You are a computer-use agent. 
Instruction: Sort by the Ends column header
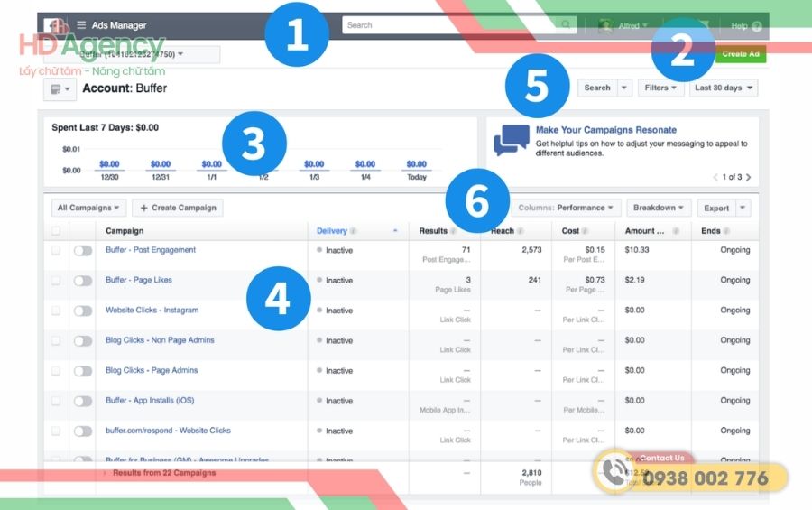coord(711,231)
